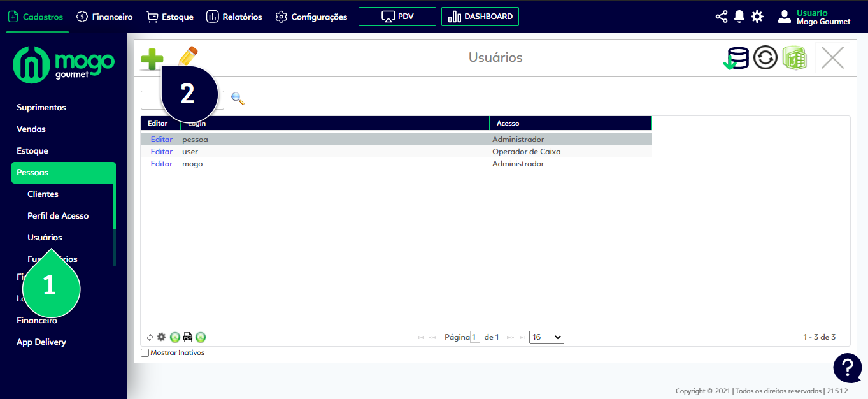Open the Financeiro top menu

[104, 17]
